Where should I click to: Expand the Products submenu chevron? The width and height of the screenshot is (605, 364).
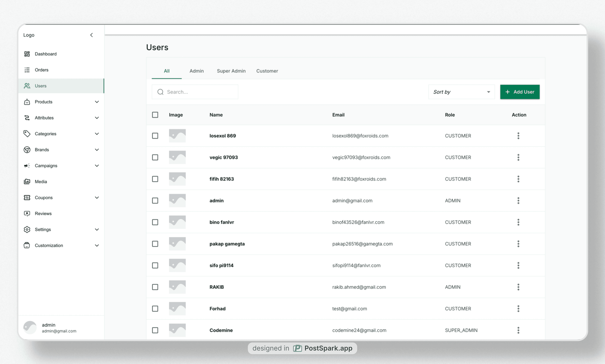click(97, 102)
